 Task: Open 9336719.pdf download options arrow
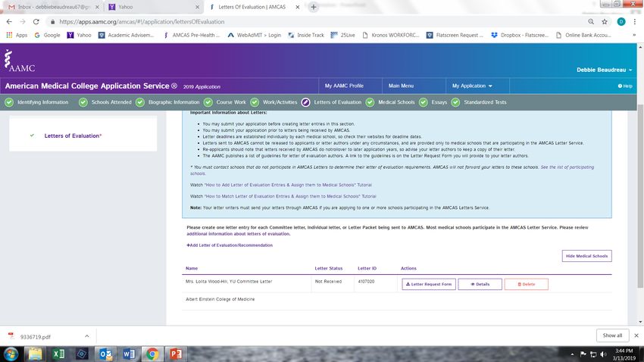point(86,336)
